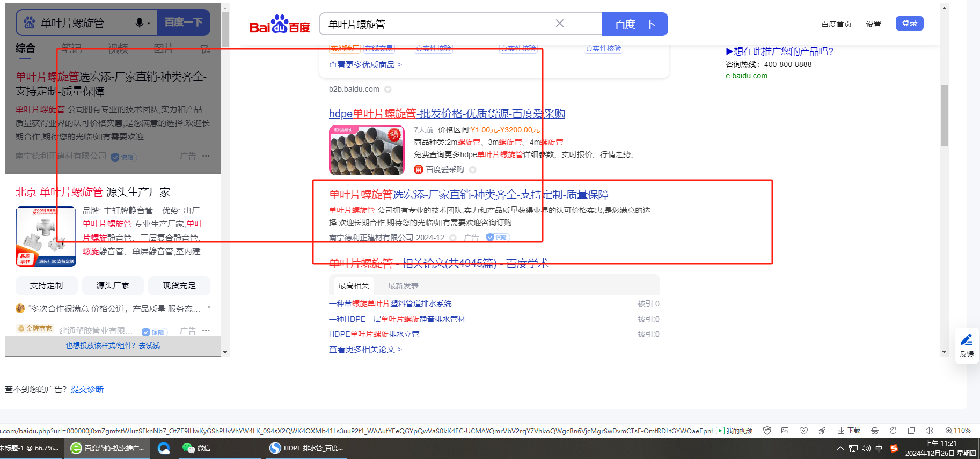Open the 反馈 feedback pencil icon

click(x=967, y=339)
